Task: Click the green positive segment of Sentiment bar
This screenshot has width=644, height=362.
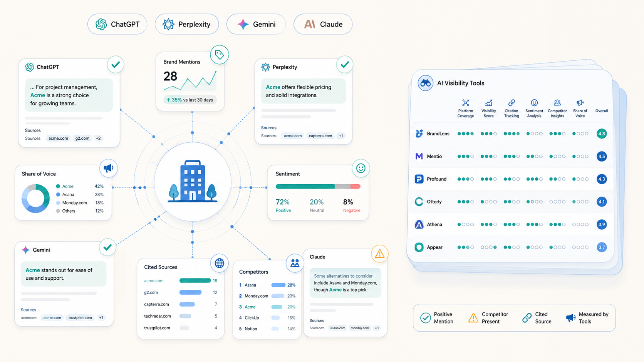Action: click(x=305, y=187)
